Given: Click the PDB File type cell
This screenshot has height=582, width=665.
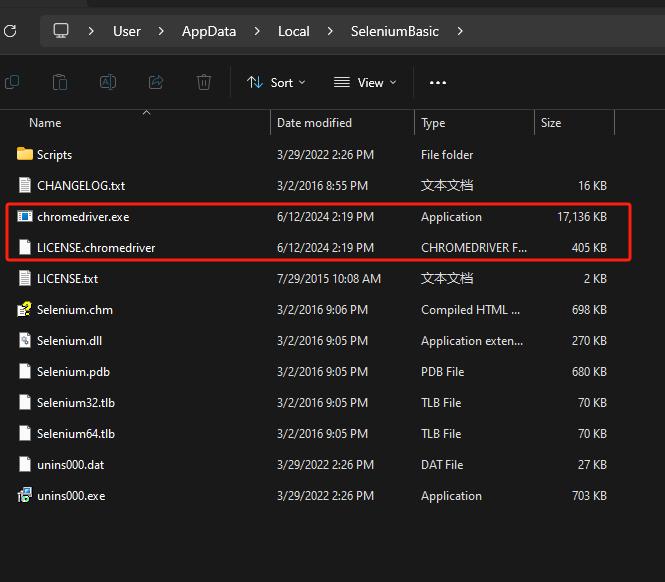Looking at the screenshot, I should 442,372.
